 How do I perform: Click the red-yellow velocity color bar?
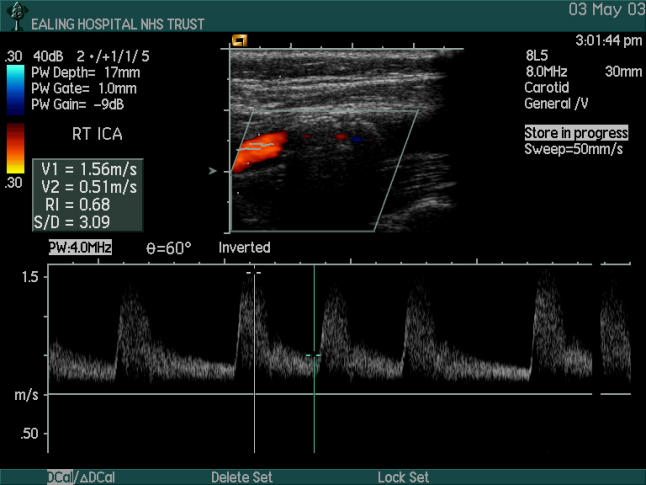coord(15,148)
